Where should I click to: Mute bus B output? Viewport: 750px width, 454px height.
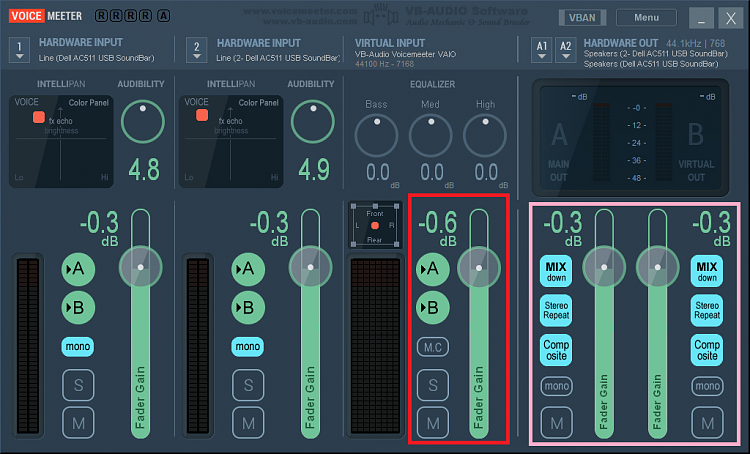[707, 423]
